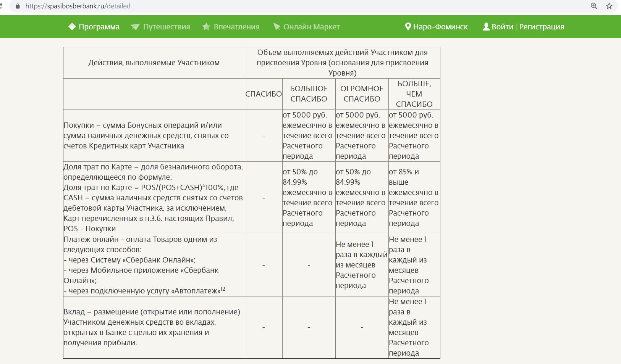
Task: Click the cursor icon next to Онлайн Маркет
Action: [277, 27]
